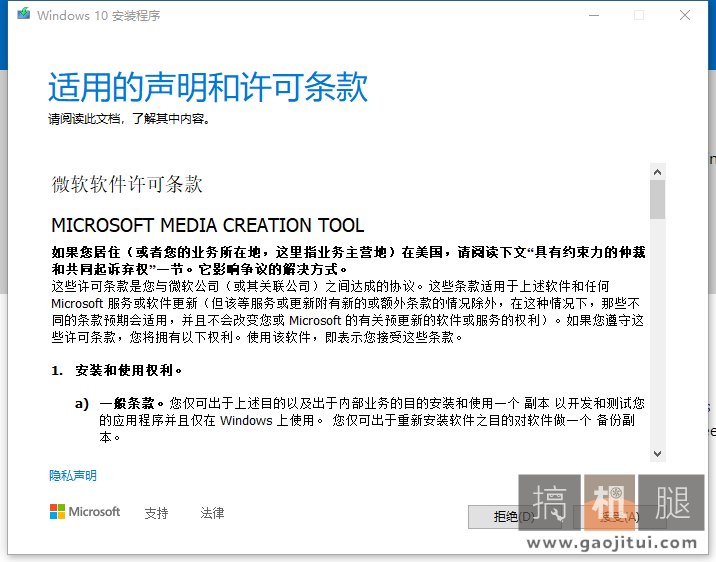Click the clause a) 一般条款 text
This screenshot has width=716, height=562.
360,420
